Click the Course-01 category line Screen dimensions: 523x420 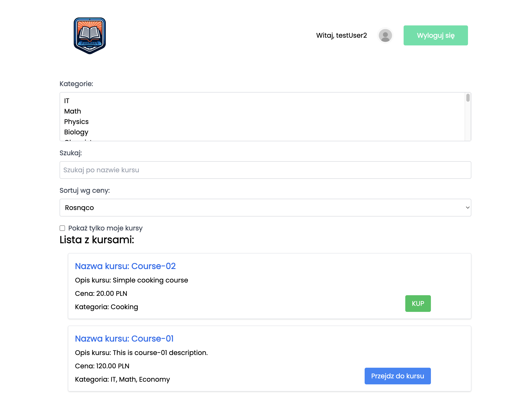[122, 380]
